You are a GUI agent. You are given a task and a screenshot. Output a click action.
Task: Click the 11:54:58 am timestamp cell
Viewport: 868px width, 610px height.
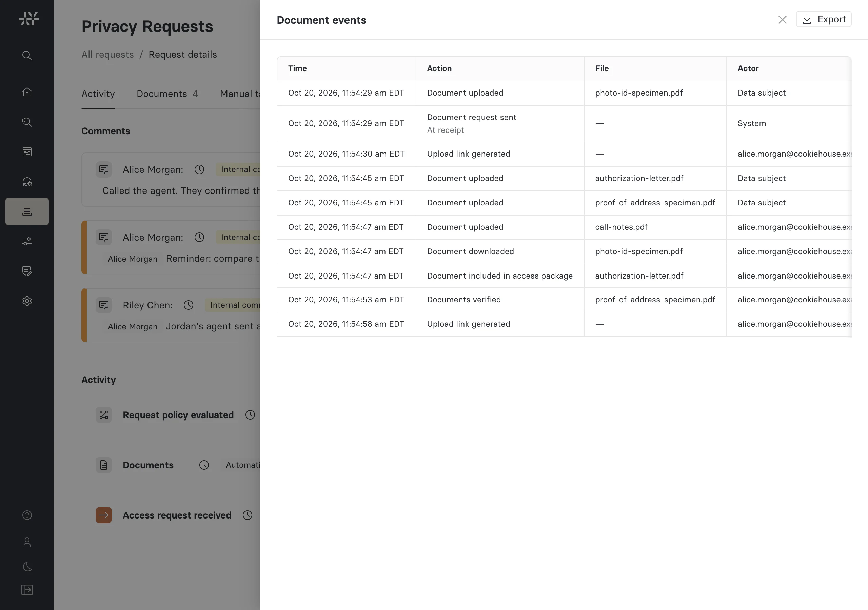346,324
